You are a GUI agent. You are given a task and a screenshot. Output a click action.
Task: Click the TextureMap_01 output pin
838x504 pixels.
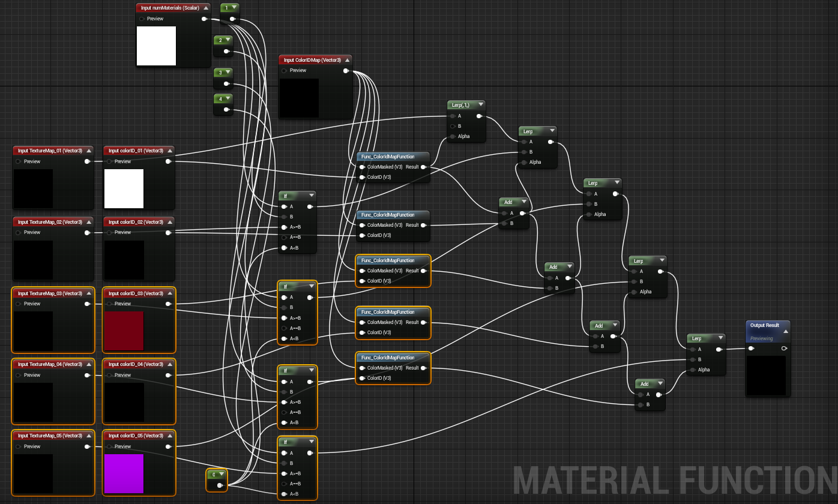coord(87,161)
